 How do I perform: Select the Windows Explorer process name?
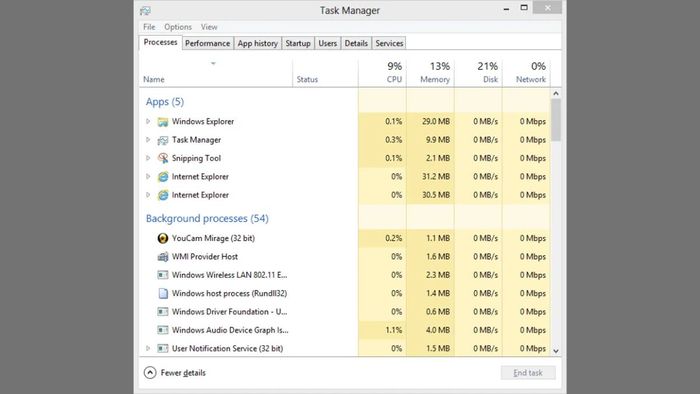click(203, 121)
